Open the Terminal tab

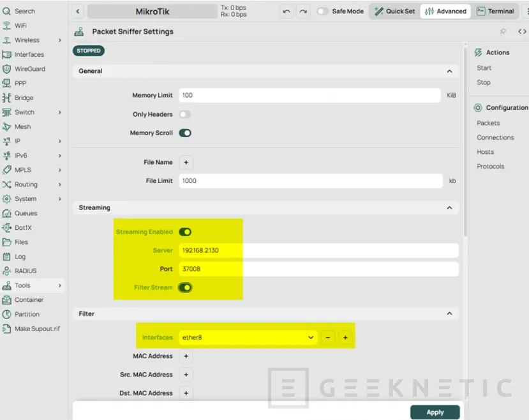click(495, 11)
